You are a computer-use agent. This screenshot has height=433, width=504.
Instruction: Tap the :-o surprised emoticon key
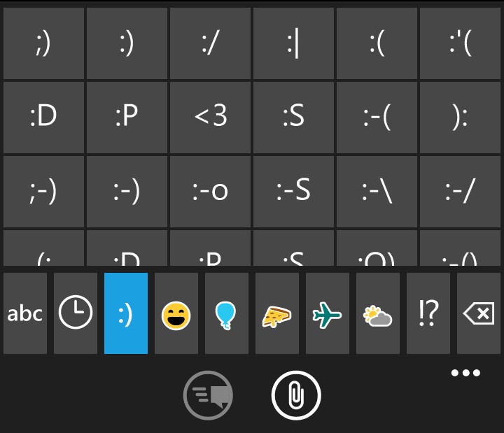tap(210, 192)
